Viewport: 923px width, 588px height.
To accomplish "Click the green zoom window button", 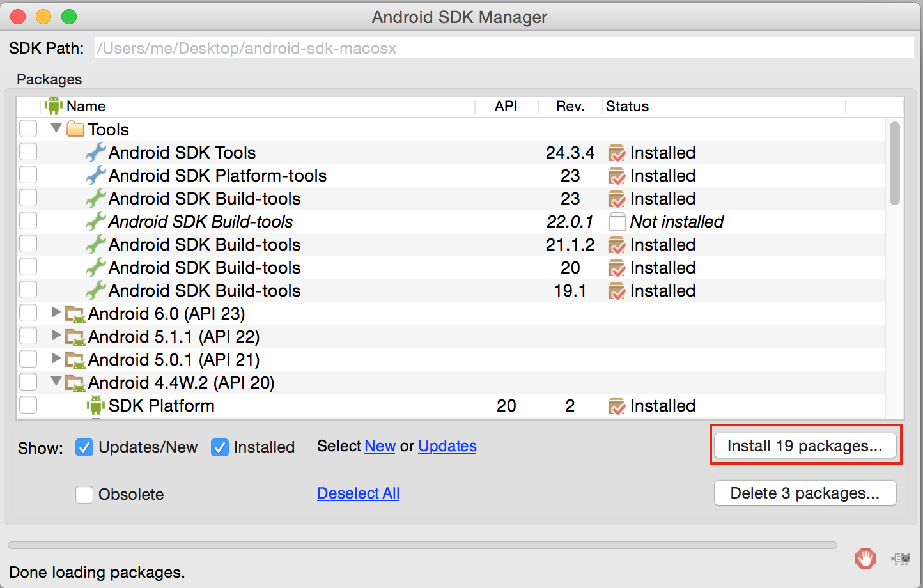I will click(x=69, y=17).
